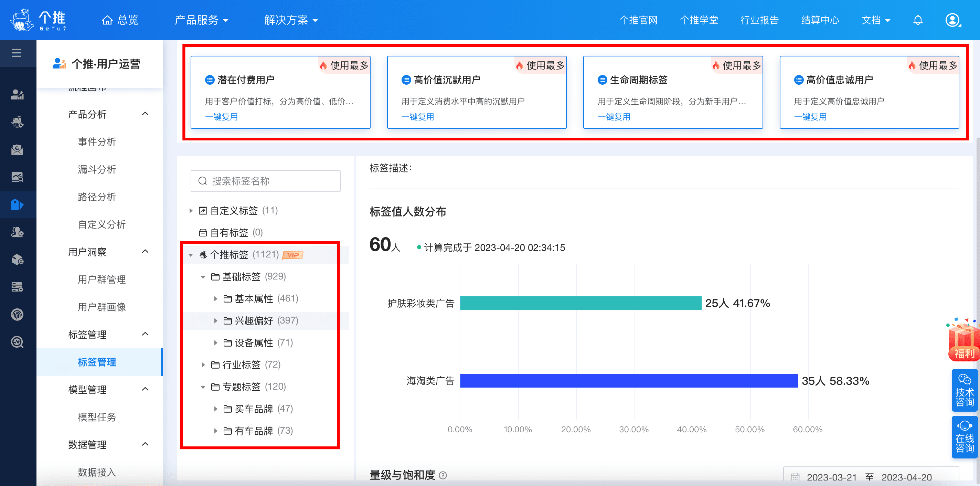Viewport: 980px width, 486px height.
Task: Open 技术咨询 WeChat support
Action: [965, 390]
